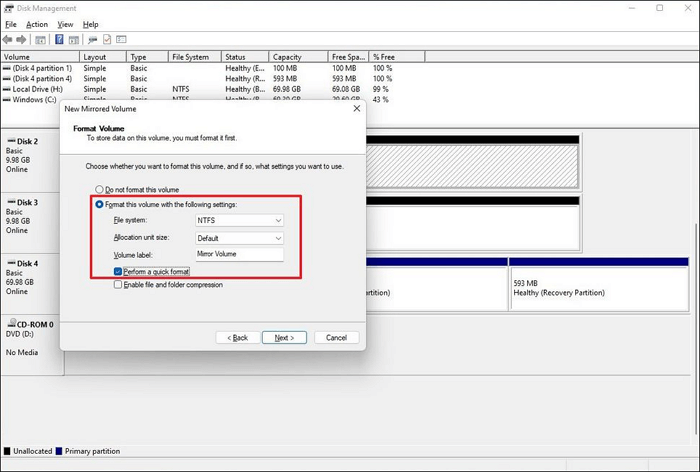Close the New Mirrored Volume dialog
This screenshot has width=700, height=472.
pos(357,109)
